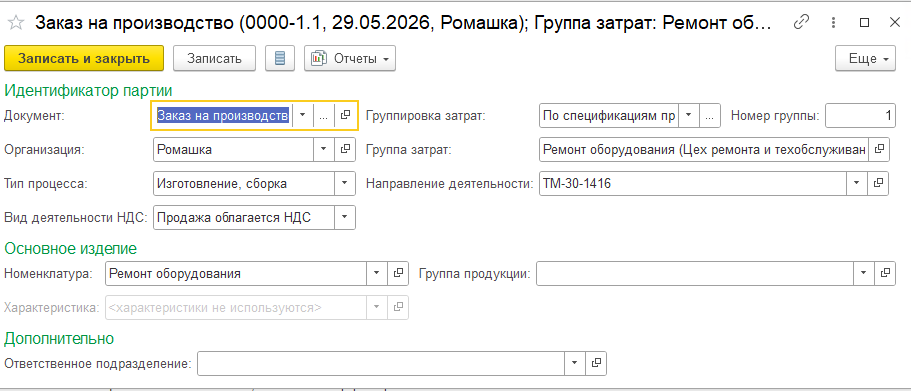Click the empty Ответственное подразделение field
This screenshot has height=391, width=911.
click(381, 363)
